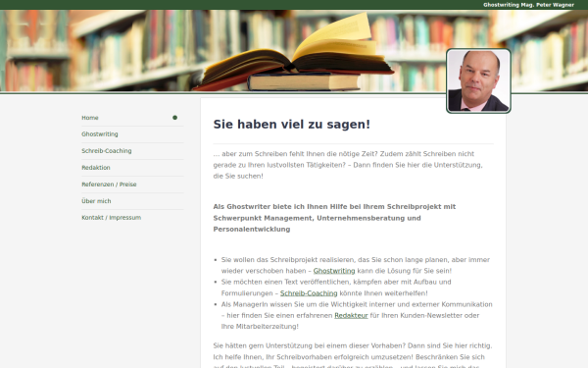The image size is (588, 368).
Task: Click the 'Ghostwriting Mag. Peter Wagner' site title
Action: (x=528, y=5)
